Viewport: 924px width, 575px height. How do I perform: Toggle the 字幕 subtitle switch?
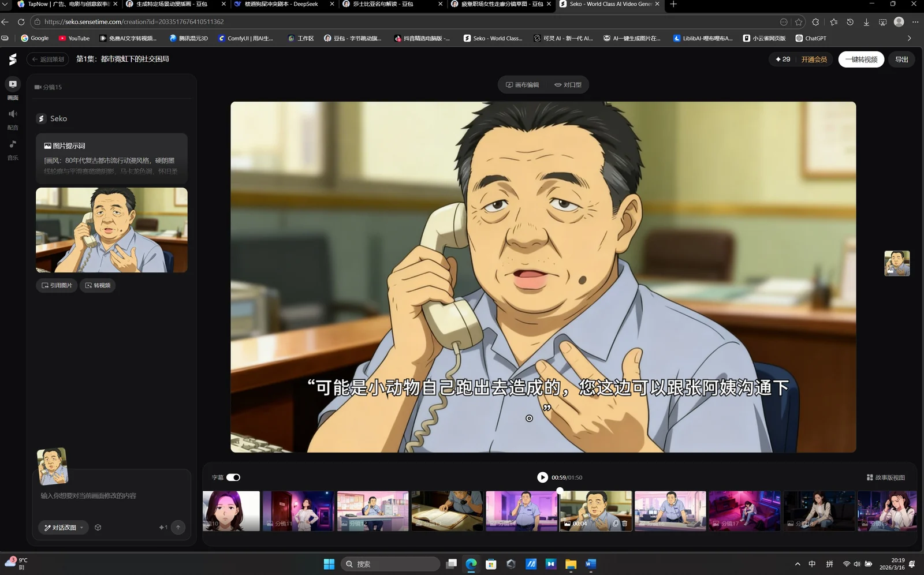[x=233, y=477]
